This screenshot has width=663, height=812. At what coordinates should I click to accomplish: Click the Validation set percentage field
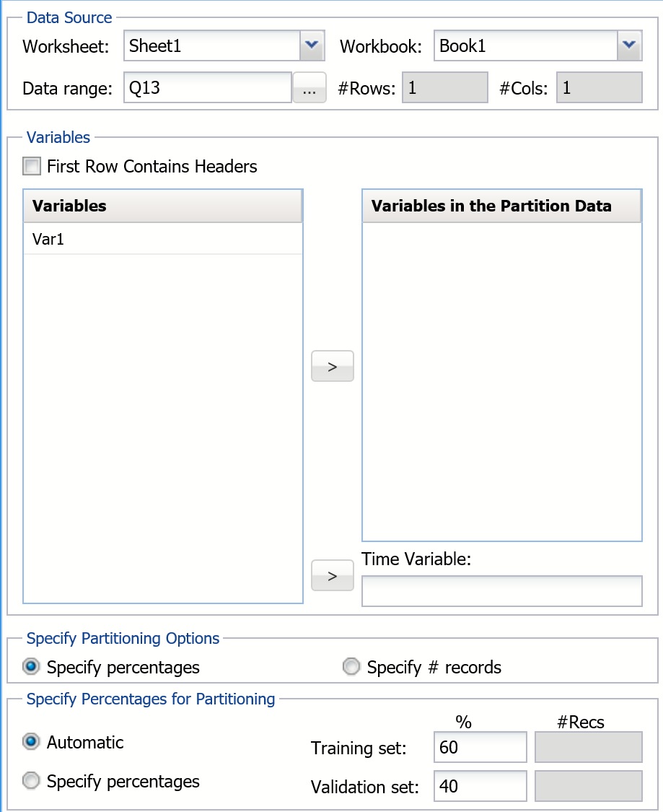point(480,786)
